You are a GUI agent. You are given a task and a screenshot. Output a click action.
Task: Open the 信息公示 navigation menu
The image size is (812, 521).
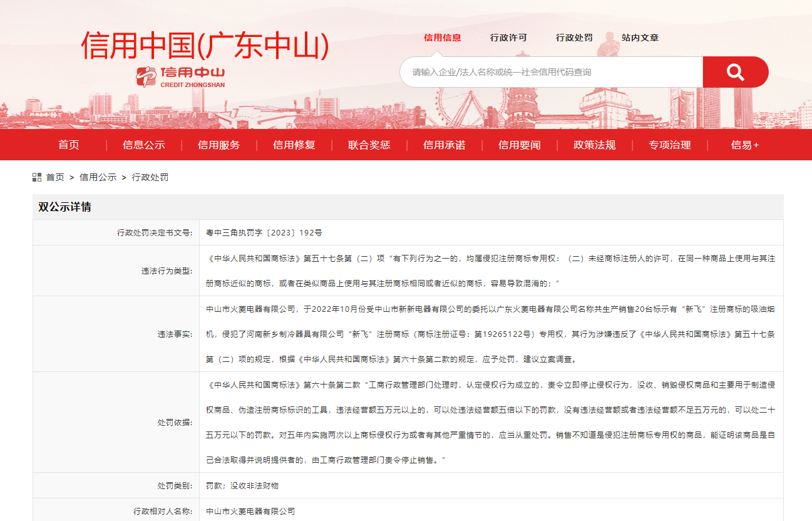[x=144, y=145]
